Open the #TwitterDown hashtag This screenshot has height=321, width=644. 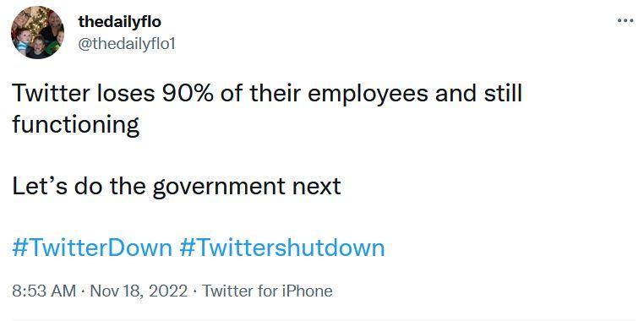(92, 248)
